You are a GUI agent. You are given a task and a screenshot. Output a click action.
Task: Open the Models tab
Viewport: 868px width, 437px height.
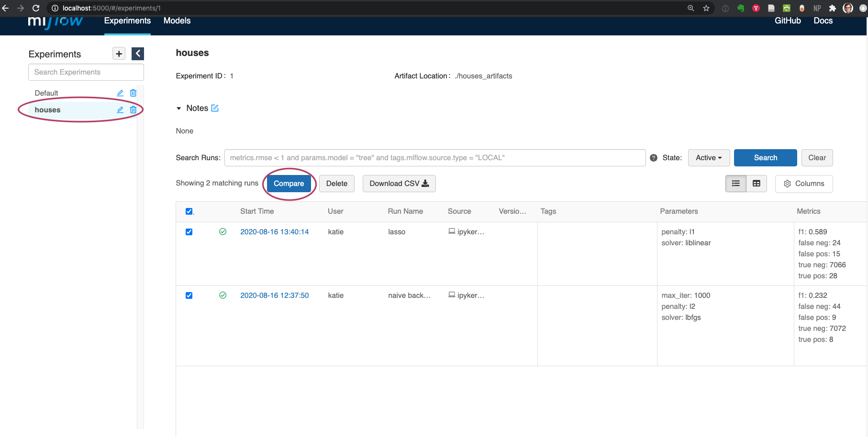coord(177,21)
